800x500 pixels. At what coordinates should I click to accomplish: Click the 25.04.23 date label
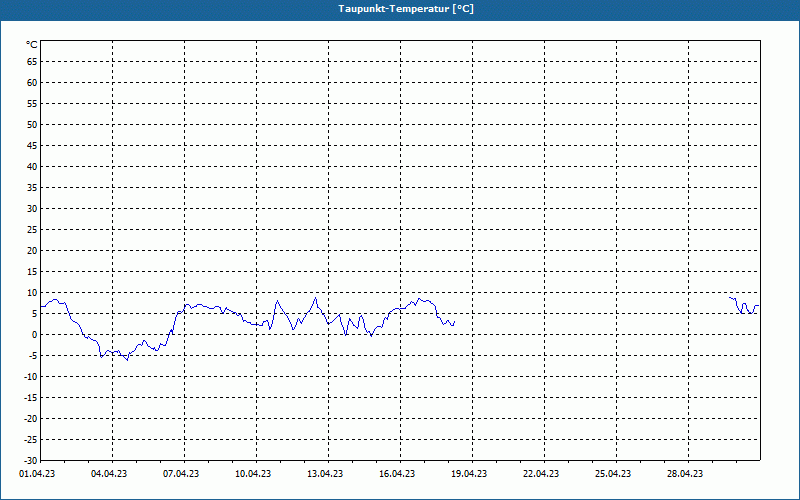click(613, 474)
